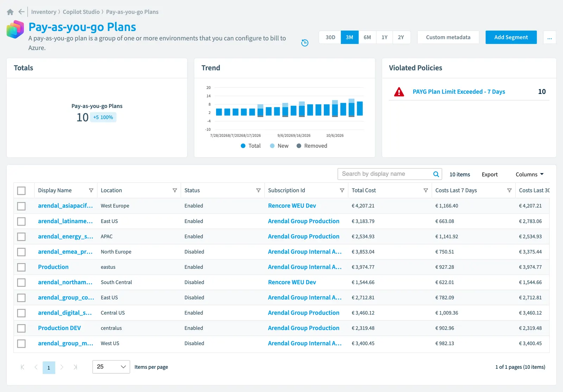Open the more options ellipsis menu

[550, 37]
